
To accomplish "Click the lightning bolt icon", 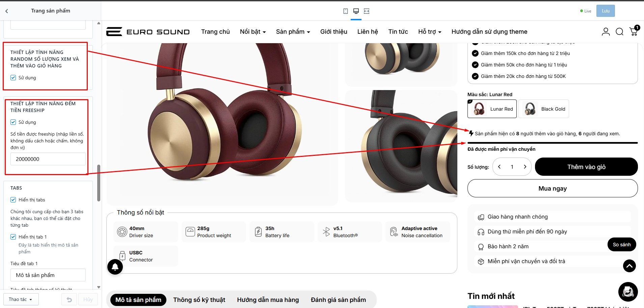I will pyautogui.click(x=471, y=133).
